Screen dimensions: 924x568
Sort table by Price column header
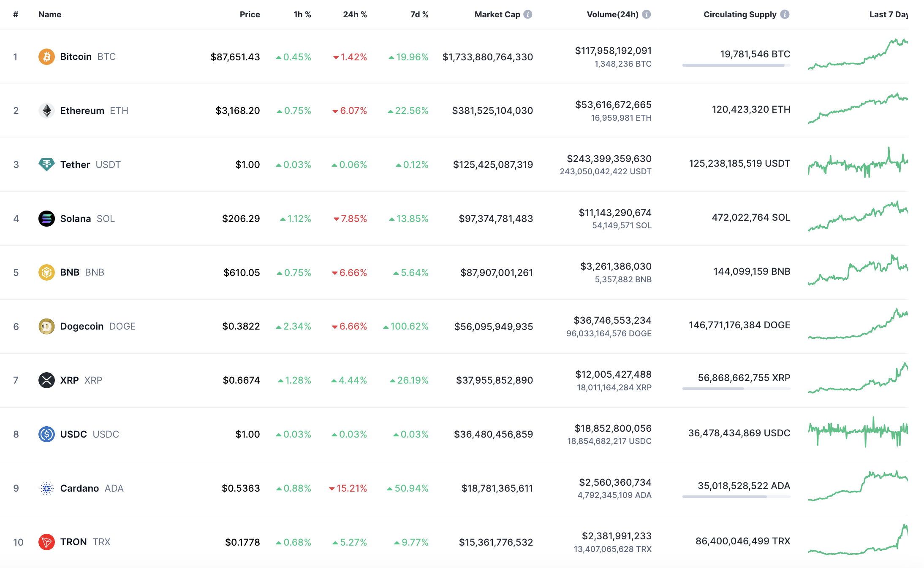(x=250, y=14)
